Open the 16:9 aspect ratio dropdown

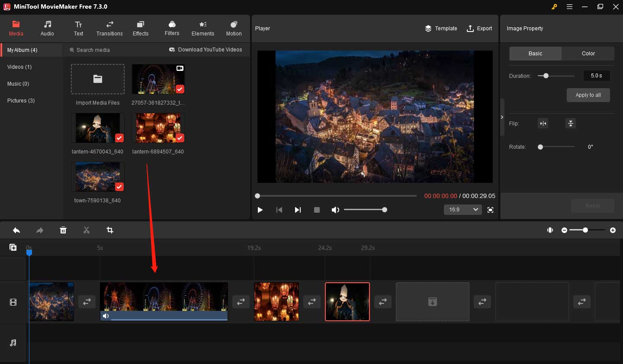point(462,210)
